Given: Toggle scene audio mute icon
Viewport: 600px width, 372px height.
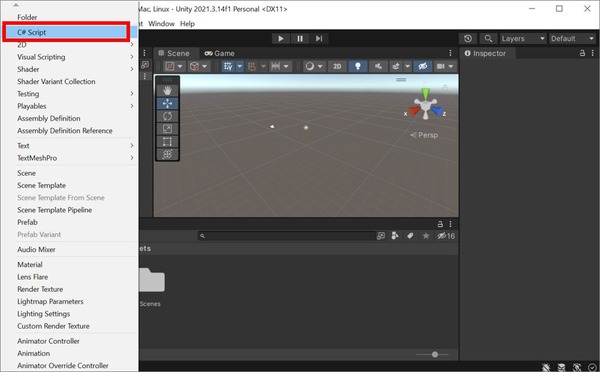Looking at the screenshot, I should tap(378, 66).
